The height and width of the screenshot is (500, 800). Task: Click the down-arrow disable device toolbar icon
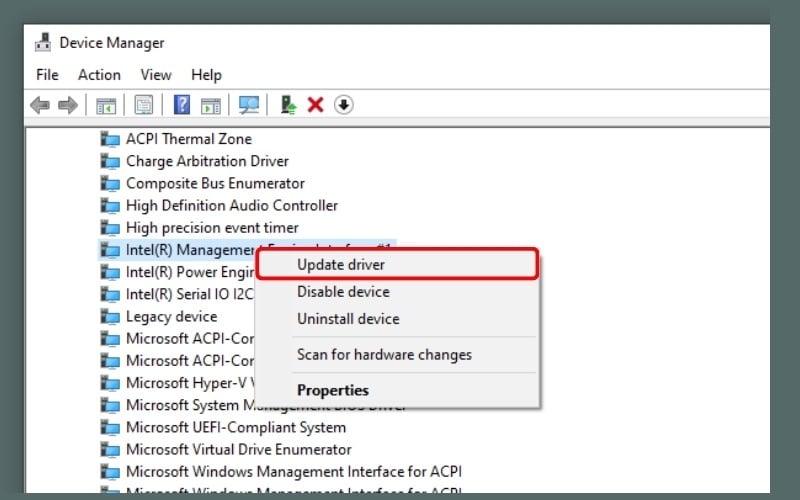pos(344,105)
